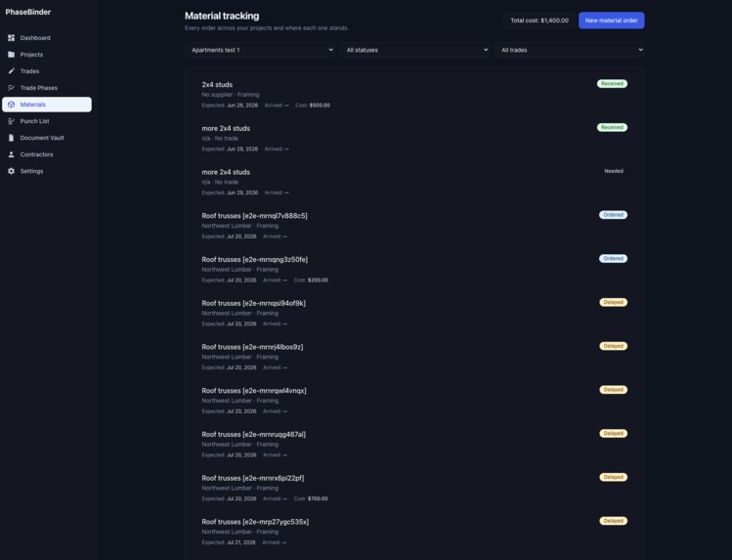Click the Received badge on the 2x4 studs order

click(612, 83)
